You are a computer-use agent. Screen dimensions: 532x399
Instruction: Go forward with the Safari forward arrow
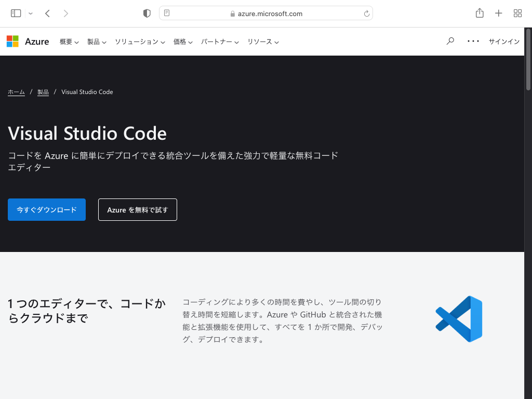pyautogui.click(x=66, y=13)
